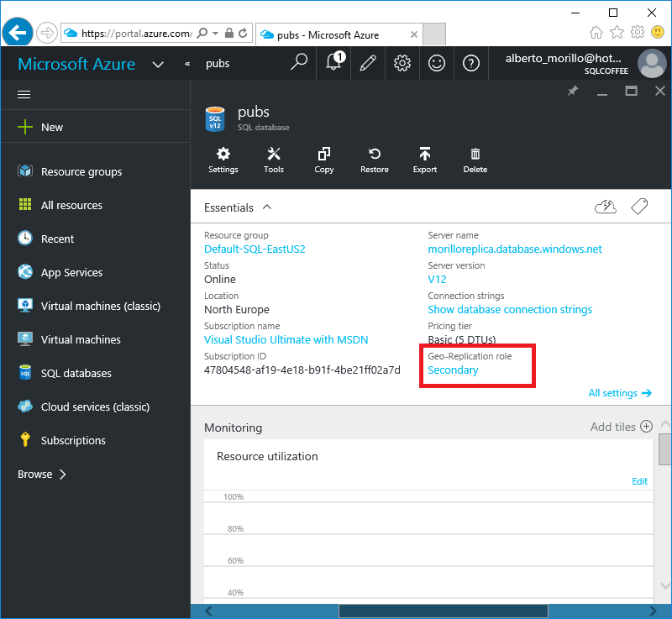
Task: Open browser favorites star
Action: [x=617, y=32]
